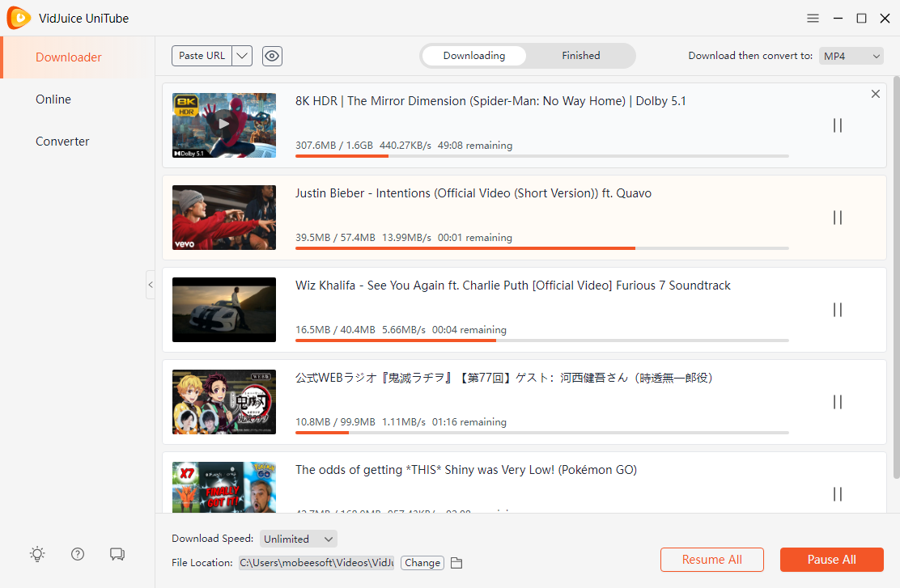Collapse the sidebar with the arrow handle
Screen dimensions: 900x588
click(151, 285)
